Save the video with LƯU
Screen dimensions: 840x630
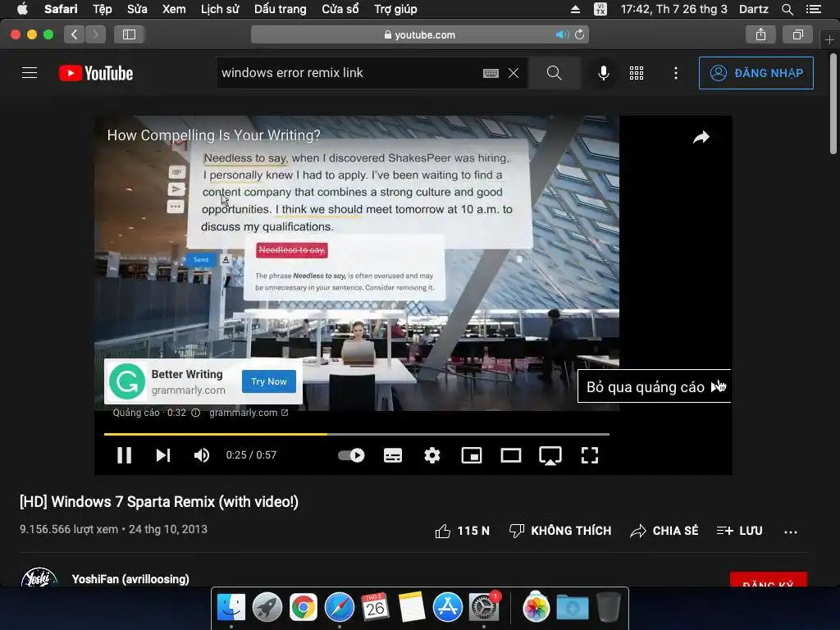[x=739, y=531]
